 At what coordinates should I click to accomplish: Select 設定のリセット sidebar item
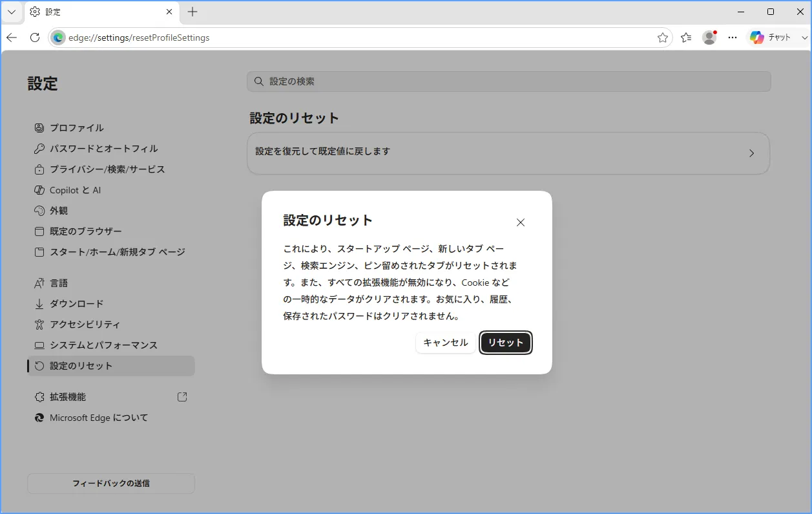click(111, 366)
